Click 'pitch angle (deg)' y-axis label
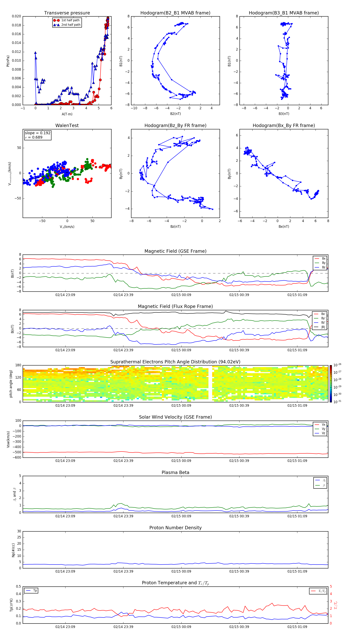 tap(11, 383)
